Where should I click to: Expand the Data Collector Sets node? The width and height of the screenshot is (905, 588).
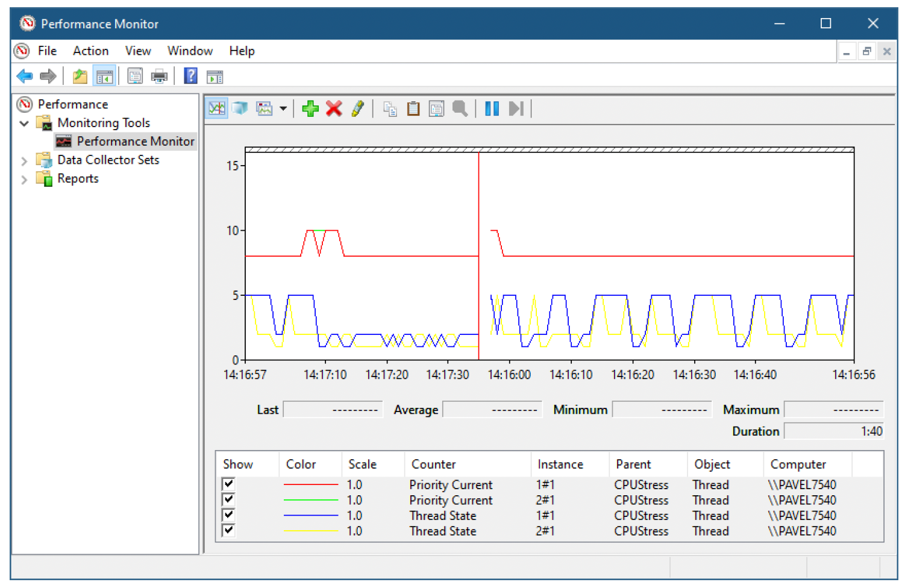coord(24,161)
